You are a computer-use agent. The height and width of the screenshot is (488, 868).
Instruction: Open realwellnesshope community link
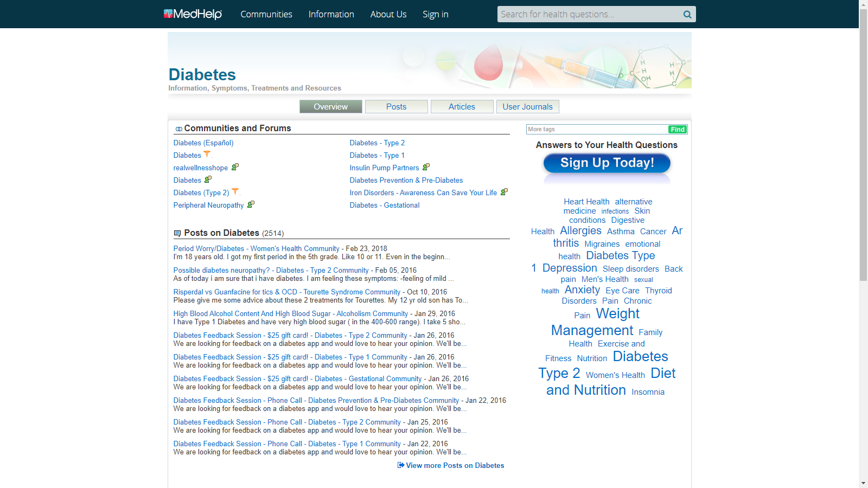[x=201, y=168]
